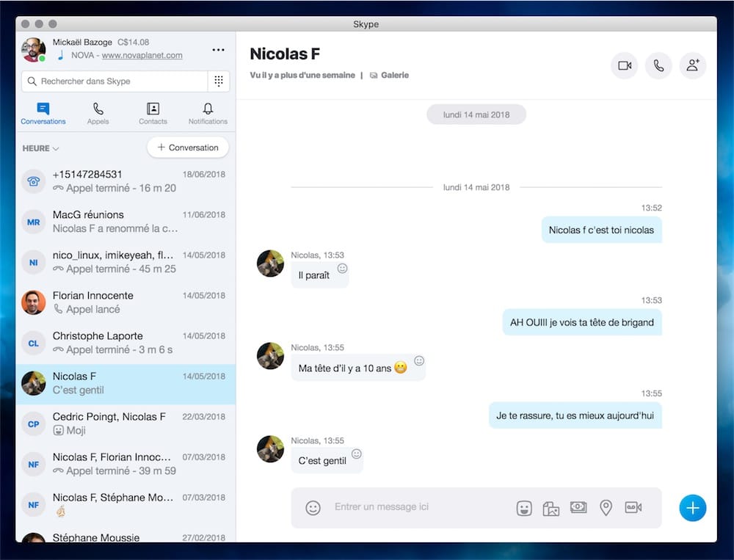Open the Stéphane Moussie conversation
The height and width of the screenshot is (560, 734).
point(126,536)
